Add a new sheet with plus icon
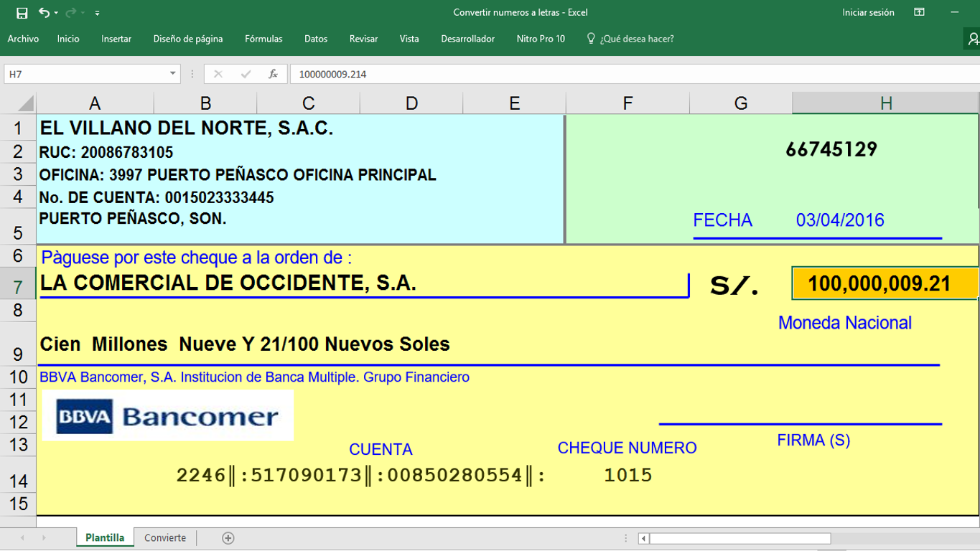 click(x=228, y=537)
